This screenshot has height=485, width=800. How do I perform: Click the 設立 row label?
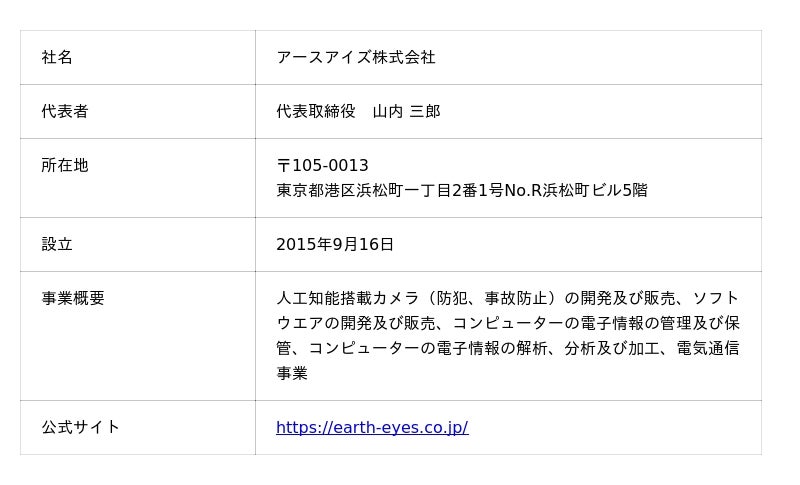pos(57,245)
